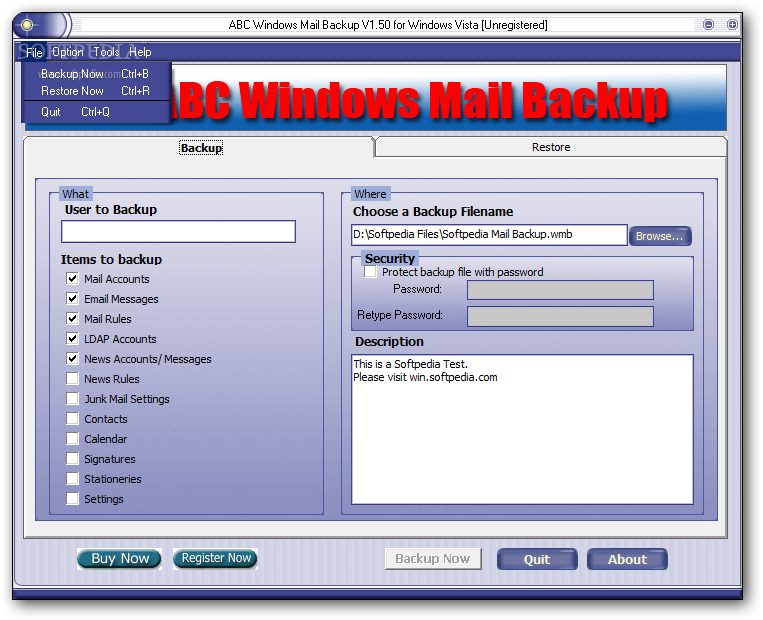
Task: Click the Retype Password field
Action: tap(560, 316)
